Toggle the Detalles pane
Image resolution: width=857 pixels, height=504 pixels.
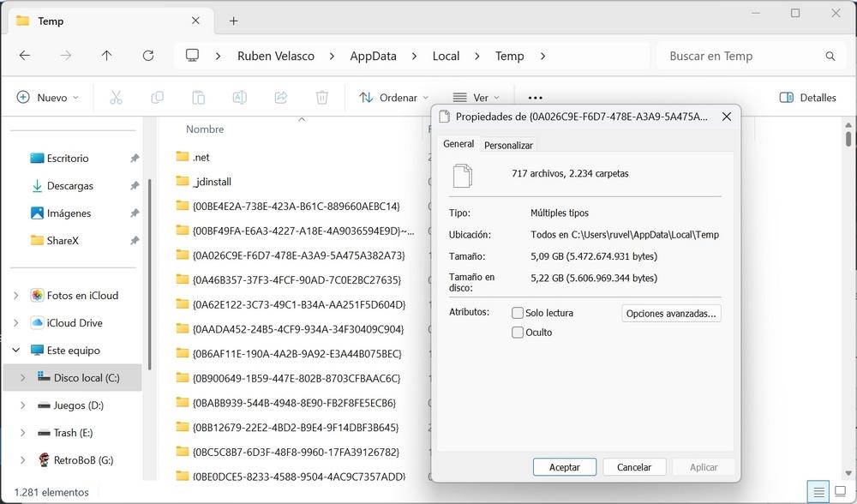coord(808,98)
